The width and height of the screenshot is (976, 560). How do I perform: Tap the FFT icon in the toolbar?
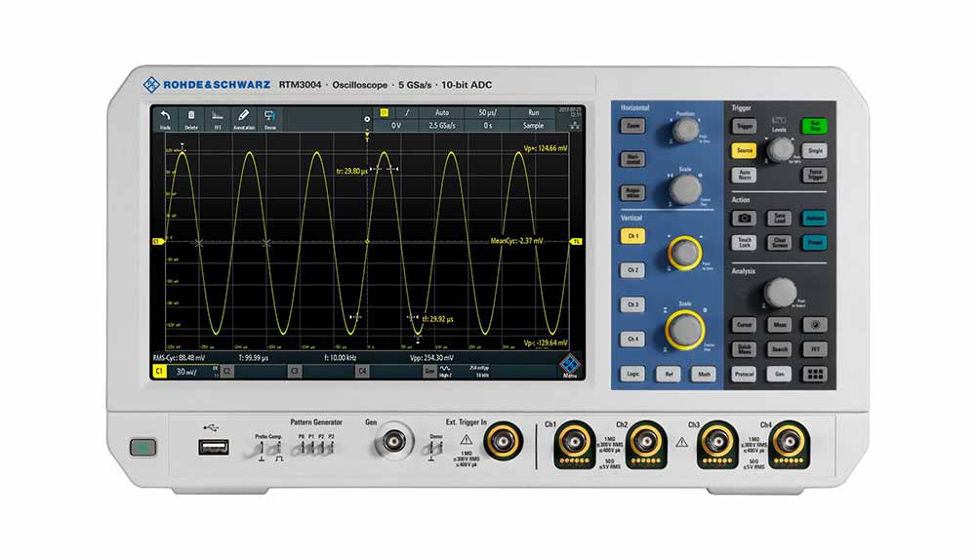[218, 118]
